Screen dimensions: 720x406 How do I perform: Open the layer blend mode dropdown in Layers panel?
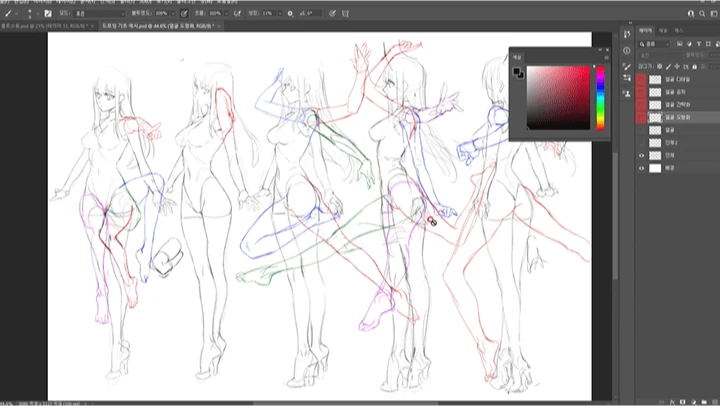(658, 55)
